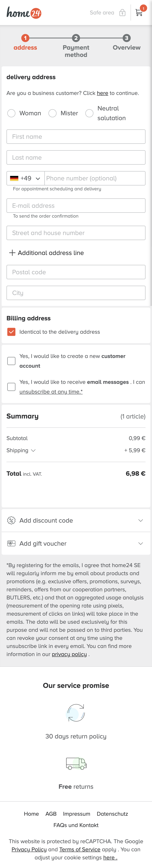The height and width of the screenshot is (868, 152).
Task: Click the safe area padlock icon
Action: coord(122,13)
